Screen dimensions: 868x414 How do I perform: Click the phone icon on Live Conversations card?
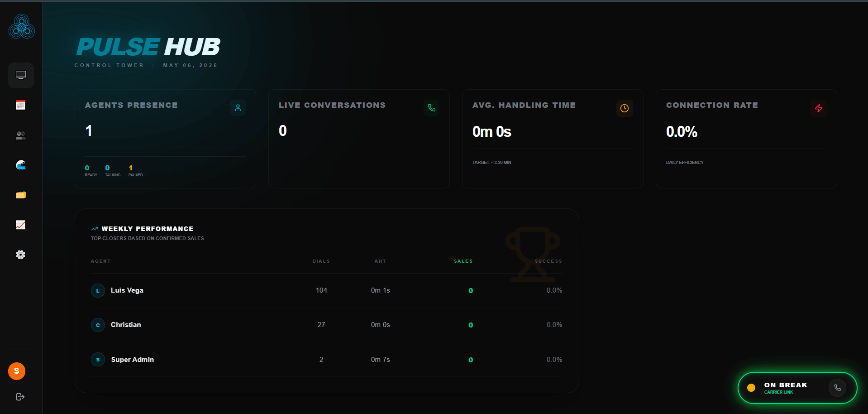click(431, 108)
